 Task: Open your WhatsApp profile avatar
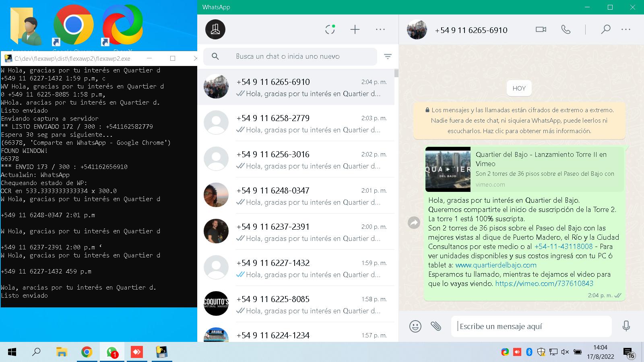215,29
